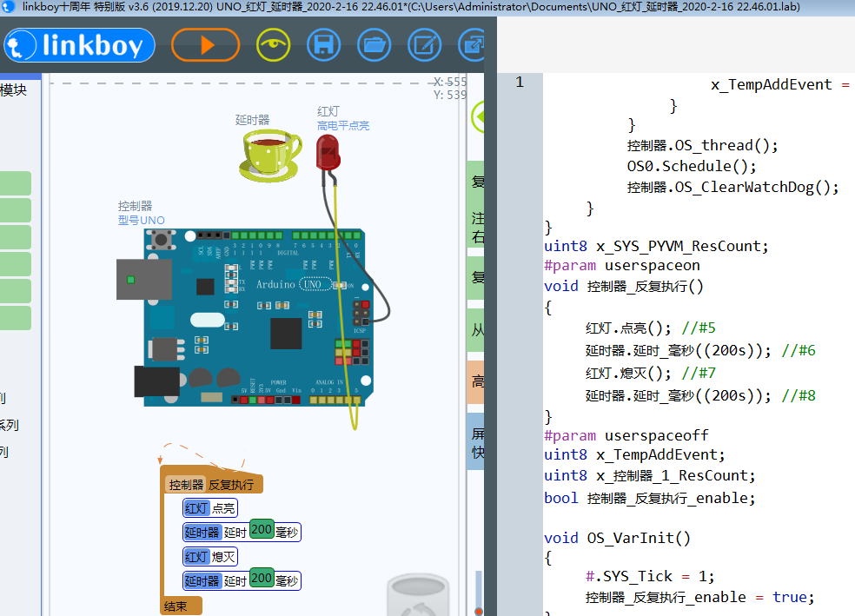The width and height of the screenshot is (855, 616).
Task: Click the linkboy logo button
Action: click(x=79, y=45)
